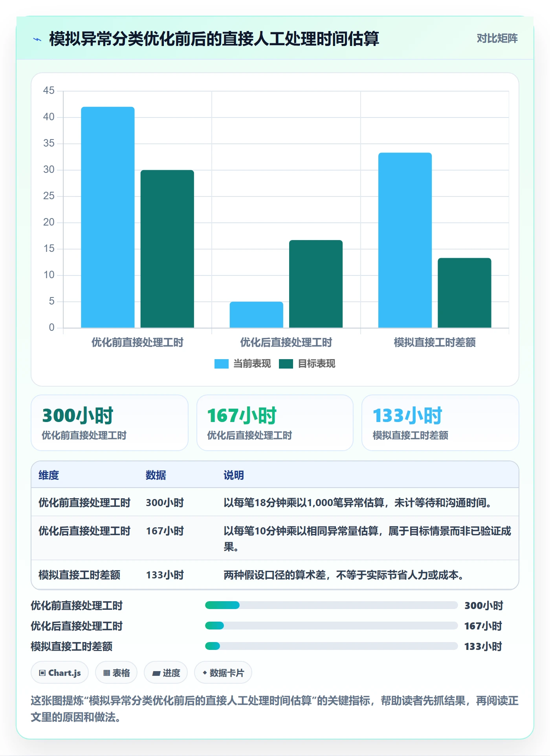
Task: Open the 300小时 data card
Action: click(110, 423)
